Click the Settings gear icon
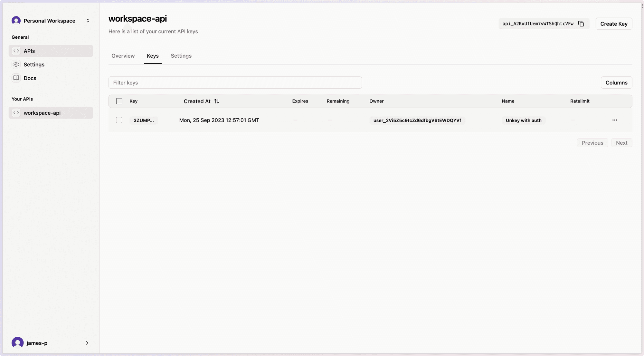This screenshot has height=356, width=644. pyautogui.click(x=16, y=64)
